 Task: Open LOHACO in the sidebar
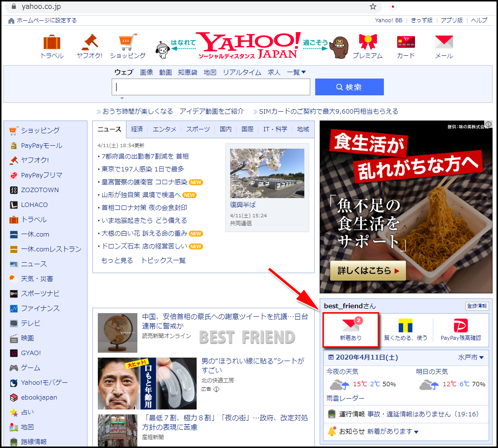pyautogui.click(x=34, y=205)
